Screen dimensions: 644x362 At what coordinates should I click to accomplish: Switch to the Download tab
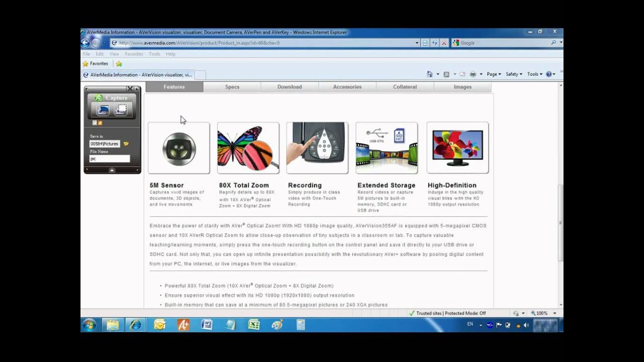click(x=290, y=87)
